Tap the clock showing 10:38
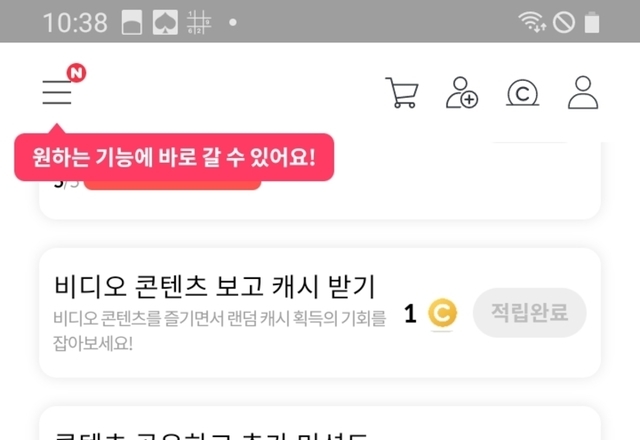Screen dimensions: 640x440 pos(76,22)
